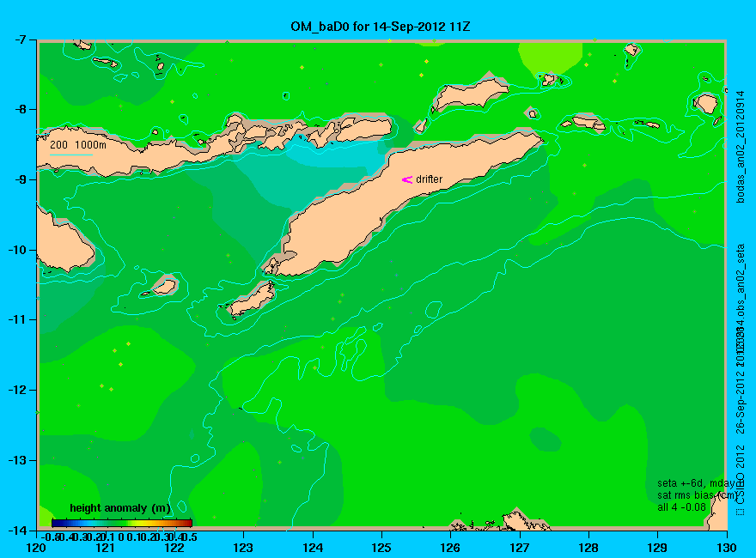Click the '-7' latitude axis label
This screenshot has height=558, width=756.
pos(21,39)
